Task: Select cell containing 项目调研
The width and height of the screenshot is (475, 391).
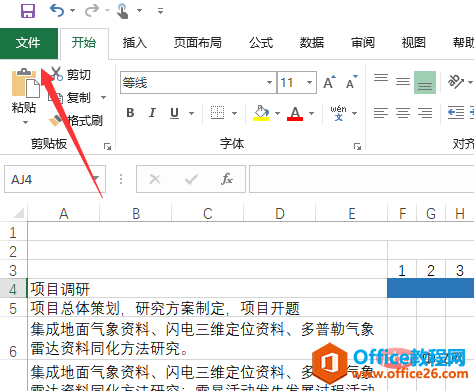Action: [207, 289]
